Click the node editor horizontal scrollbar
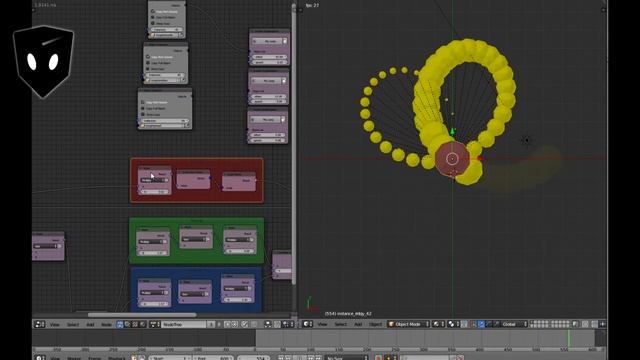 [x=142, y=315]
